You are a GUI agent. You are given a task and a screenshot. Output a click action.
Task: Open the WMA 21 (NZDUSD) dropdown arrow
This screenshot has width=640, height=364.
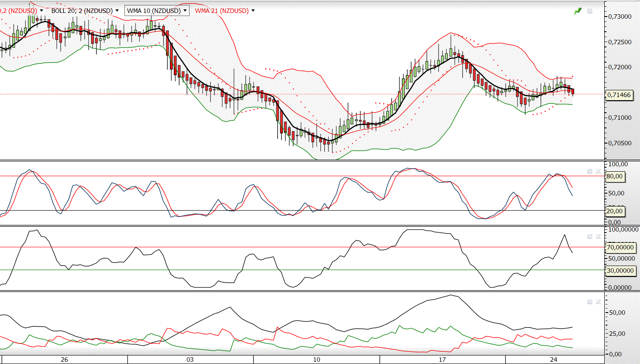pyautogui.click(x=253, y=11)
